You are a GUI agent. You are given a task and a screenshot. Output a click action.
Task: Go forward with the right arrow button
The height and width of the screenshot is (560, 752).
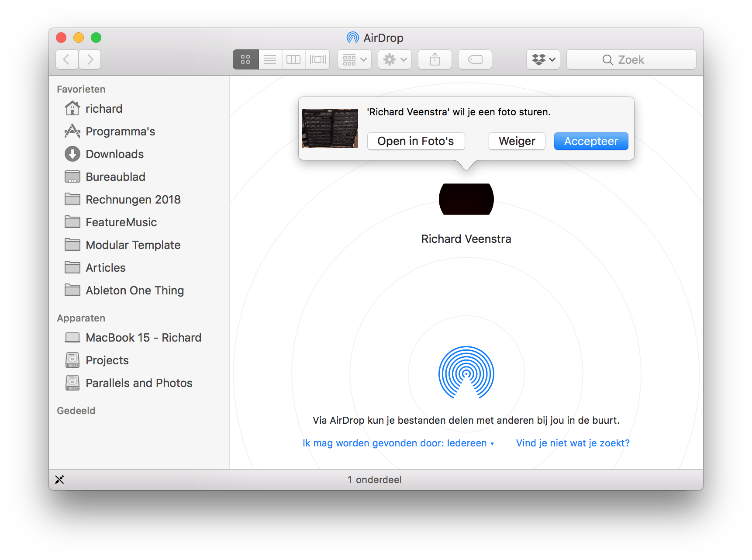tap(90, 59)
